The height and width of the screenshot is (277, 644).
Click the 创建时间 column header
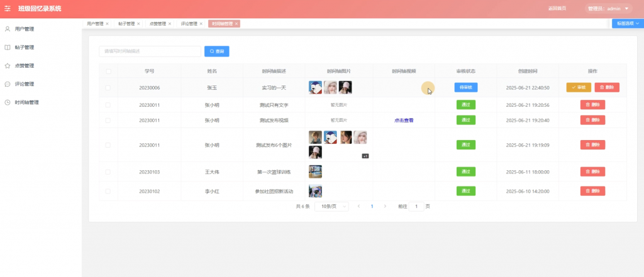[528, 71]
